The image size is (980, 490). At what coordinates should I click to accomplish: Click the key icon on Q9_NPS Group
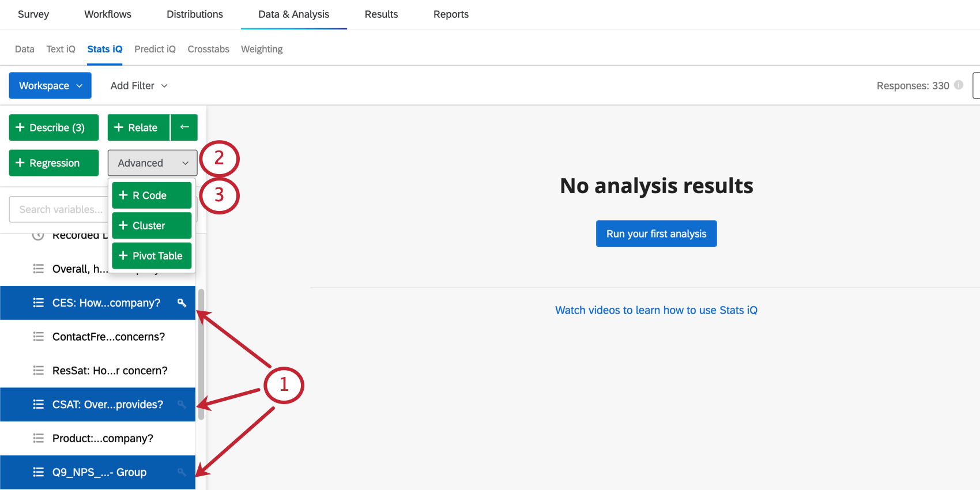[182, 472]
